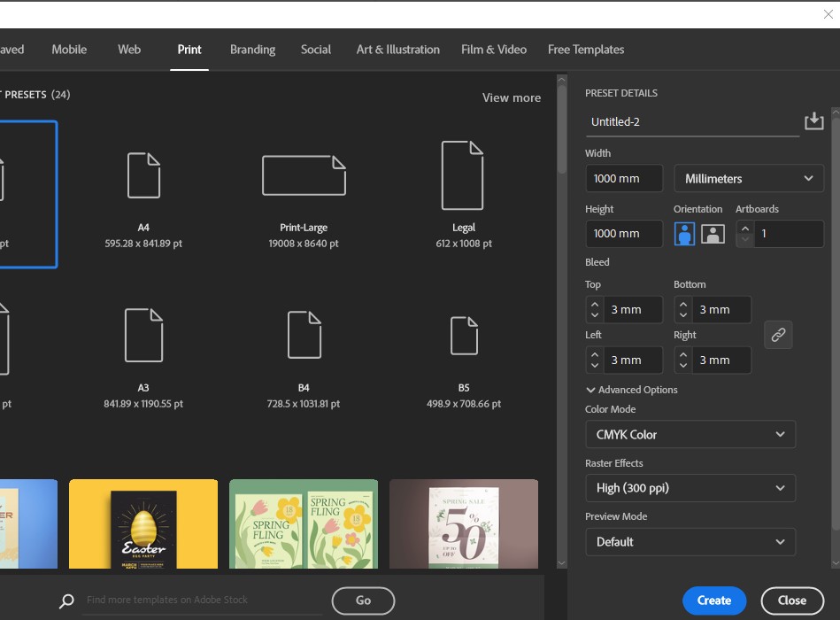The height and width of the screenshot is (620, 840).
Task: Switch to the Mobile tab
Action: click(69, 50)
